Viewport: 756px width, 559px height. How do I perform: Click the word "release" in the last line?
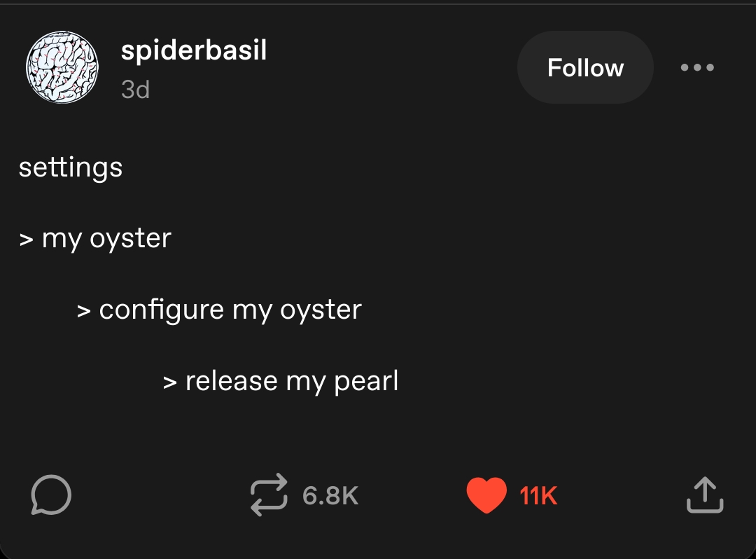232,381
